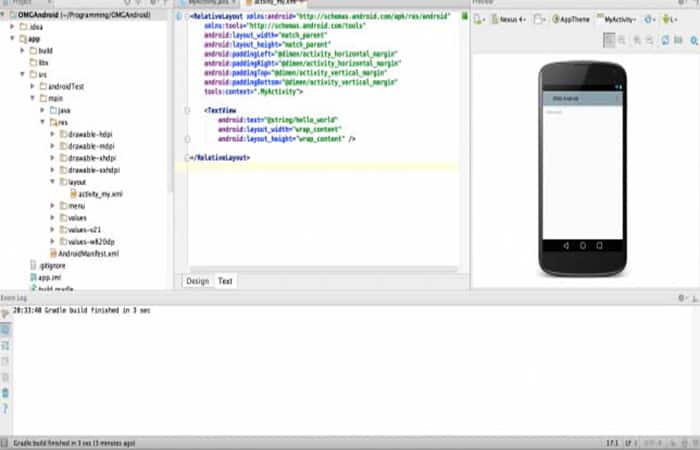Click the 17:1 cursor position in status bar
The image size is (700, 450).
pyautogui.click(x=612, y=443)
